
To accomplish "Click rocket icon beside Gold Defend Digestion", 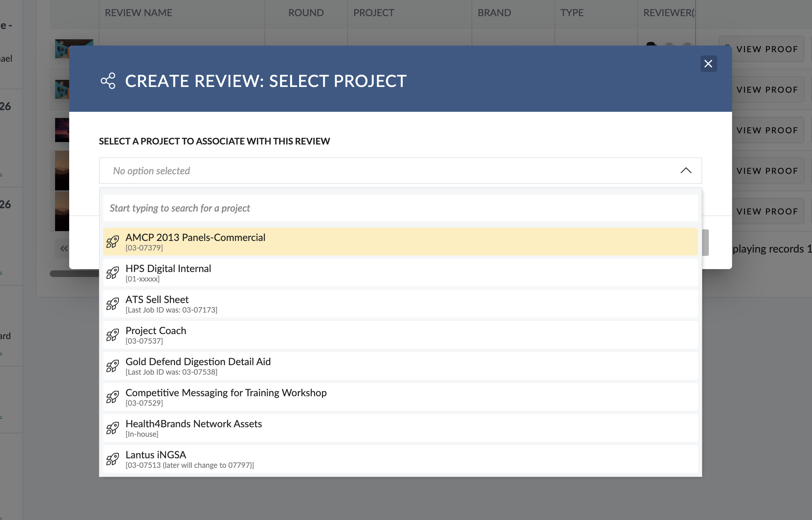I will [113, 366].
